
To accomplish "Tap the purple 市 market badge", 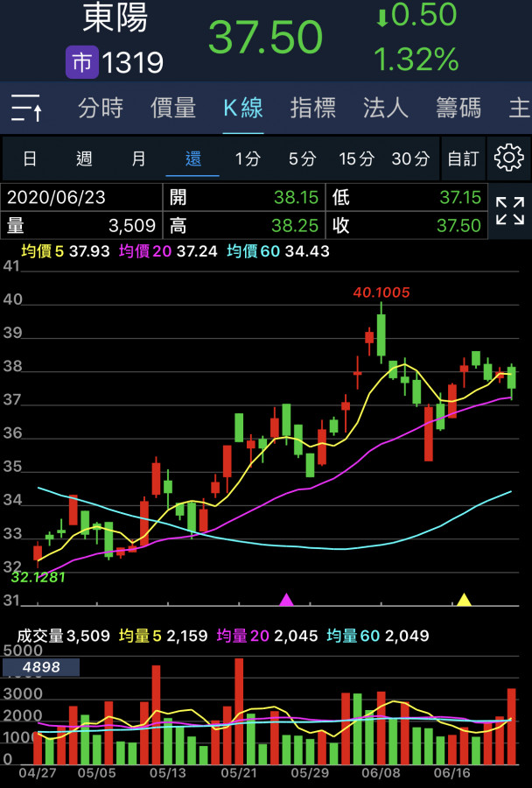I will click(81, 62).
